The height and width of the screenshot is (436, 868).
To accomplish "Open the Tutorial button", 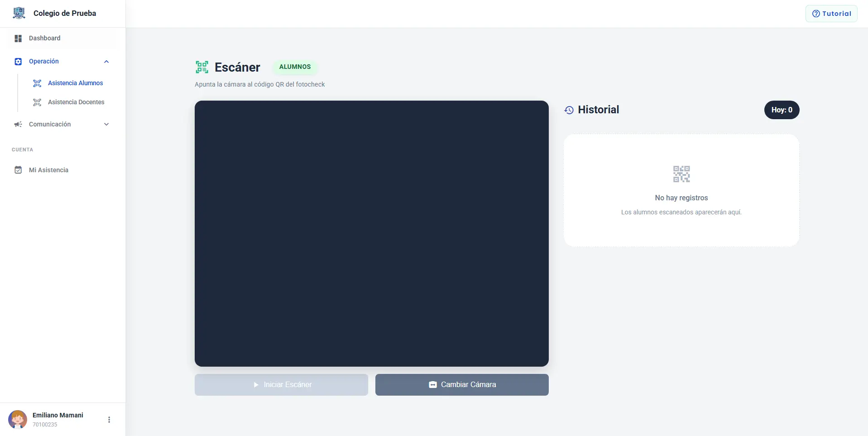I will 831,14.
